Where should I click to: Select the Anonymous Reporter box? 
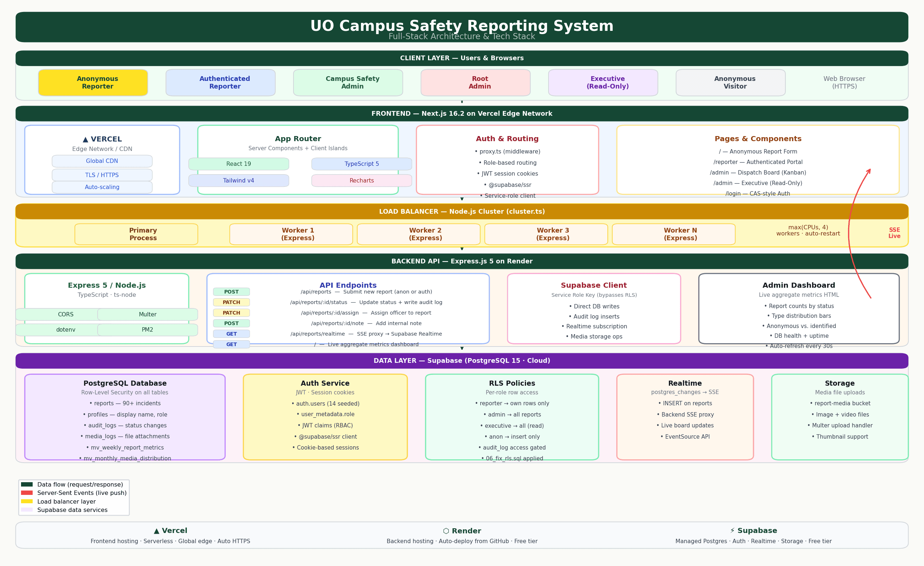pyautogui.click(x=93, y=82)
